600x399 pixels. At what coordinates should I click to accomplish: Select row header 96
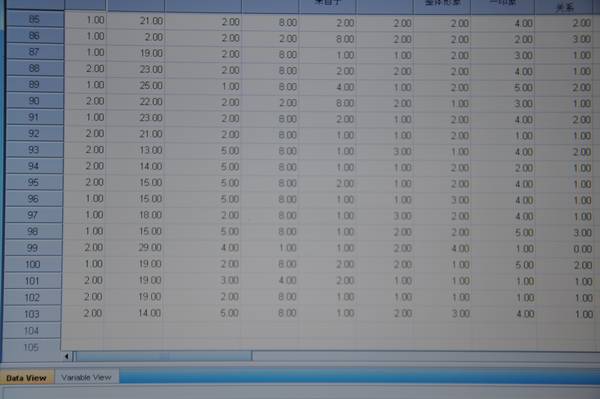point(34,199)
